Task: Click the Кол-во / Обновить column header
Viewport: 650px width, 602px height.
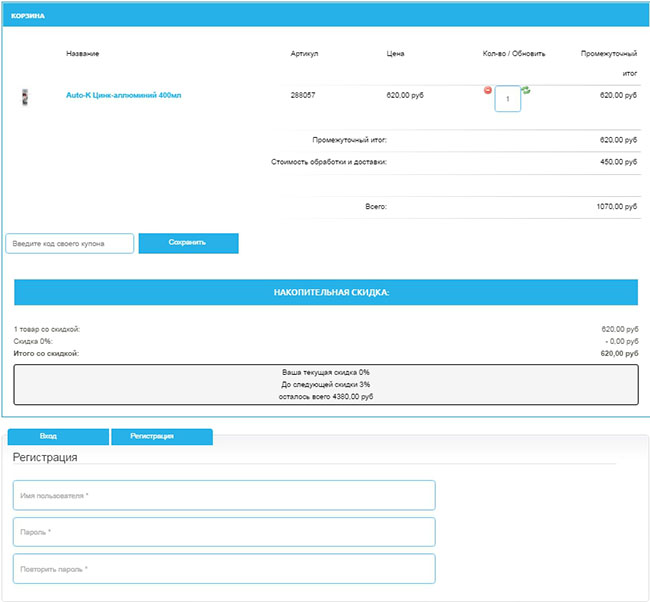Action: (513, 53)
